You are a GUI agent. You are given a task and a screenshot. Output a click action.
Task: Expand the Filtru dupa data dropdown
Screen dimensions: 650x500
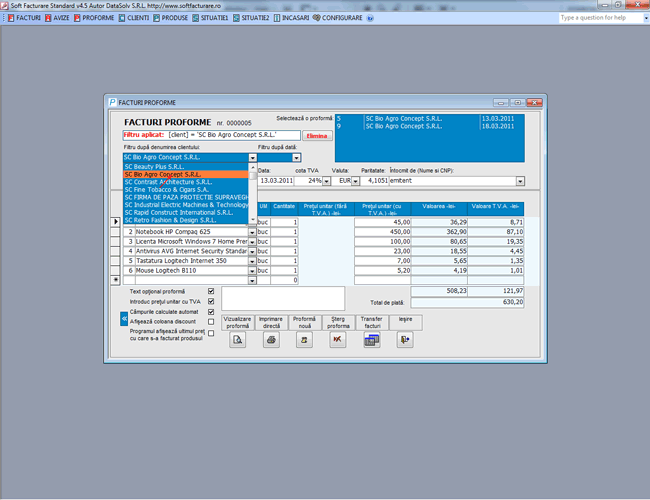[x=296, y=158]
